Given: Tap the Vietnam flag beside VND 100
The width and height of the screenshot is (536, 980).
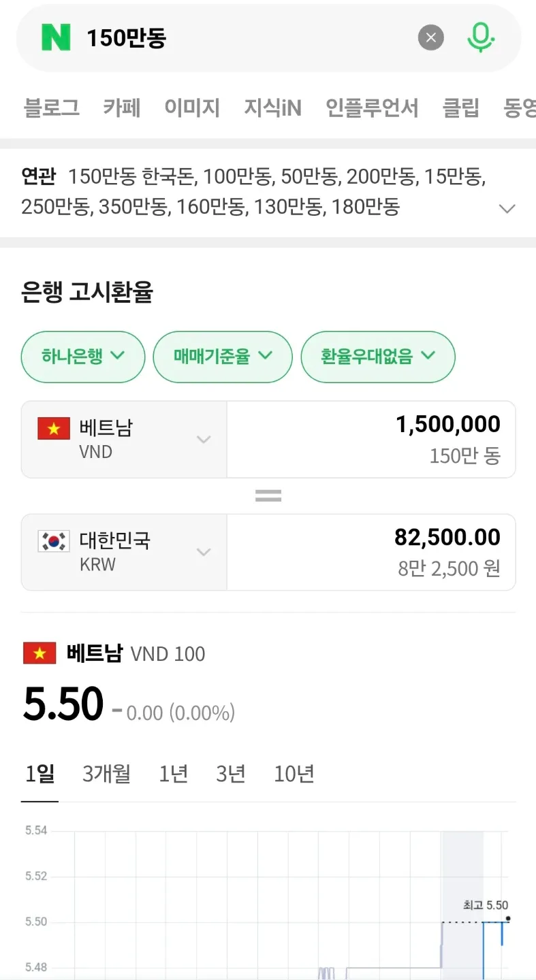Looking at the screenshot, I should tap(40, 653).
